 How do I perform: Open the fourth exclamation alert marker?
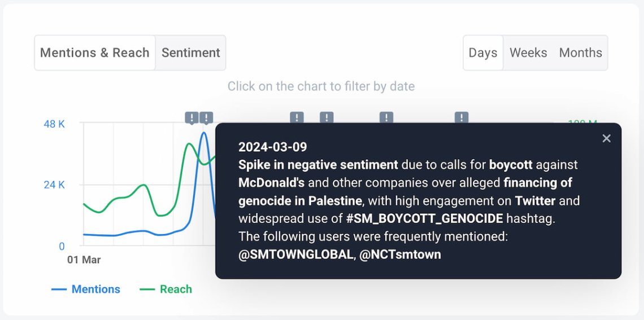click(x=327, y=117)
